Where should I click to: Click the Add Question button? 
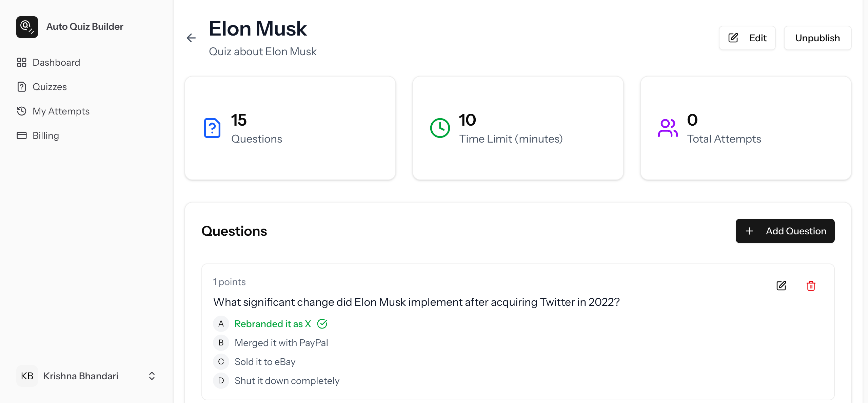[785, 231]
